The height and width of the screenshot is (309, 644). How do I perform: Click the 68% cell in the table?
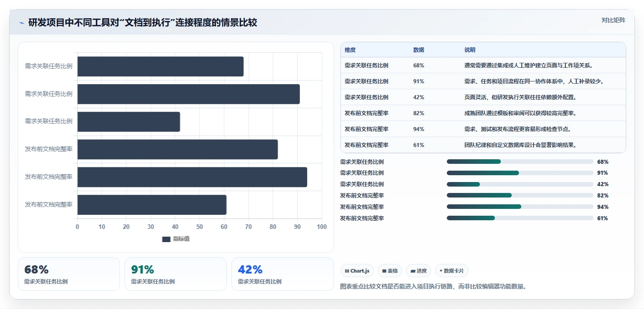pyautogui.click(x=419, y=66)
